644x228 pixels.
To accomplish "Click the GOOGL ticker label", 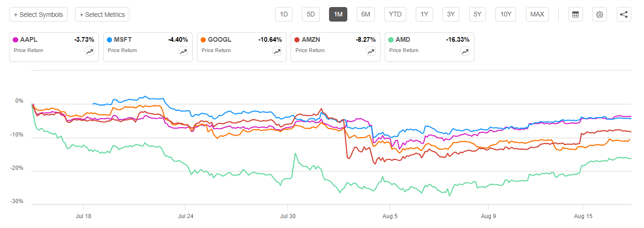I will point(220,40).
